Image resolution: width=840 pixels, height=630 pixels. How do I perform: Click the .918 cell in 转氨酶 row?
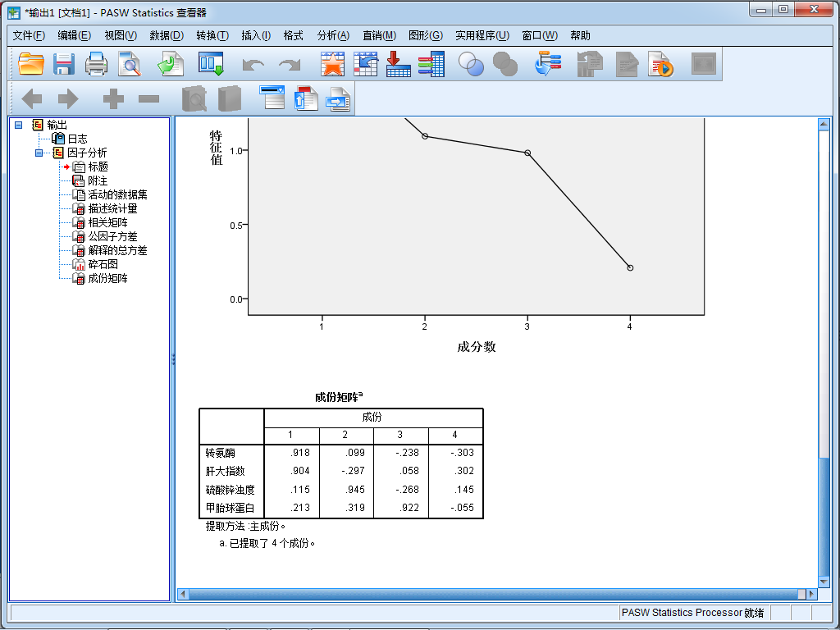tap(300, 453)
